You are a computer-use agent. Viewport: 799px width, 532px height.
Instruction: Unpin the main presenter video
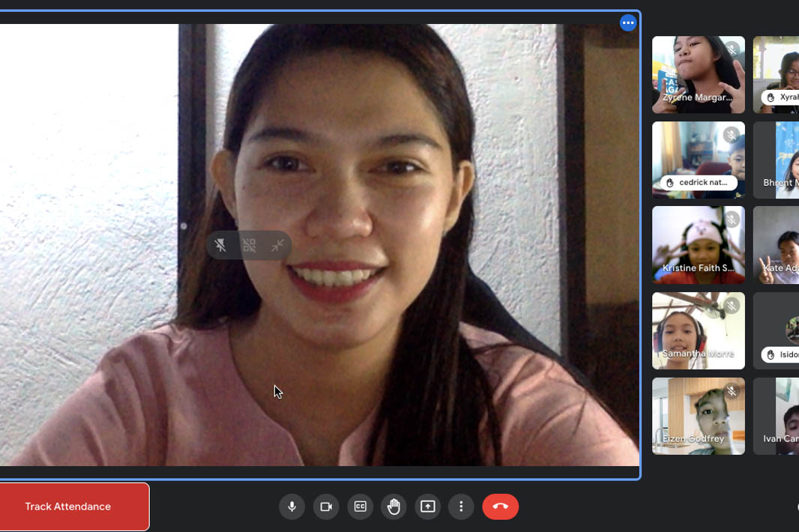[x=220, y=246]
